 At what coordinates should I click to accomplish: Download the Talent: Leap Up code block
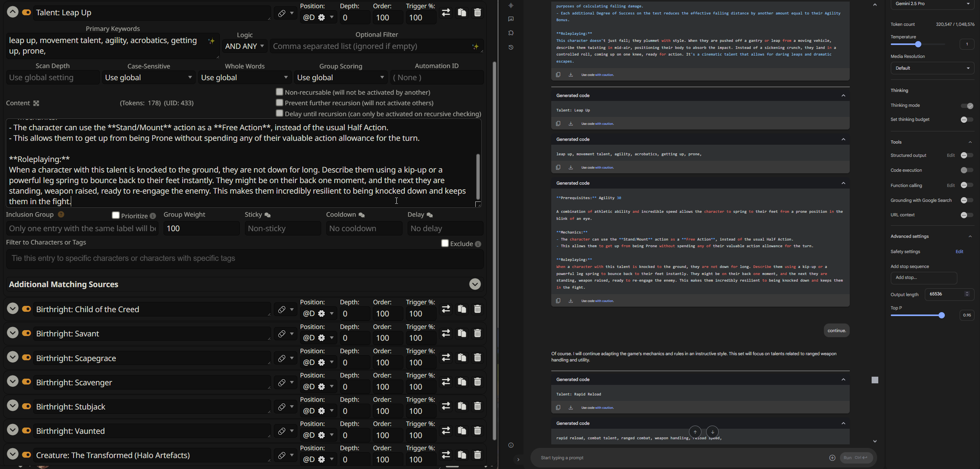click(x=571, y=124)
